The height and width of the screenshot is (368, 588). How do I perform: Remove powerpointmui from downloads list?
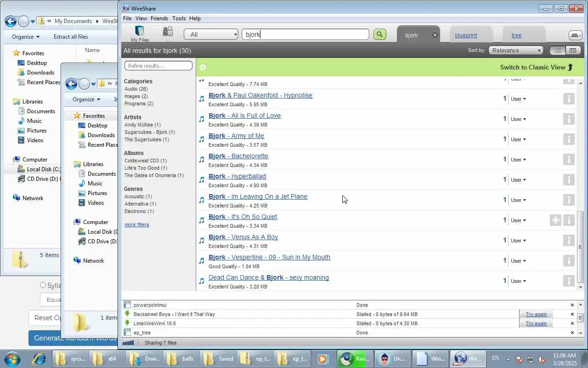click(572, 305)
